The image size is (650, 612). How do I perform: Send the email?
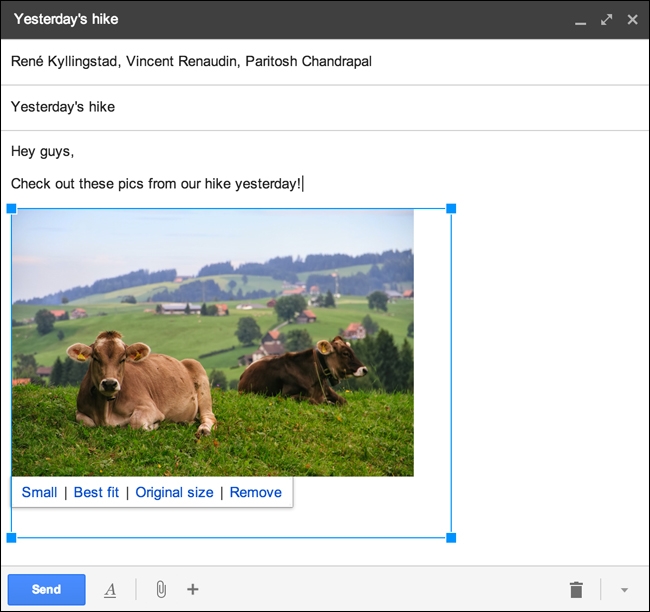pyautogui.click(x=46, y=590)
